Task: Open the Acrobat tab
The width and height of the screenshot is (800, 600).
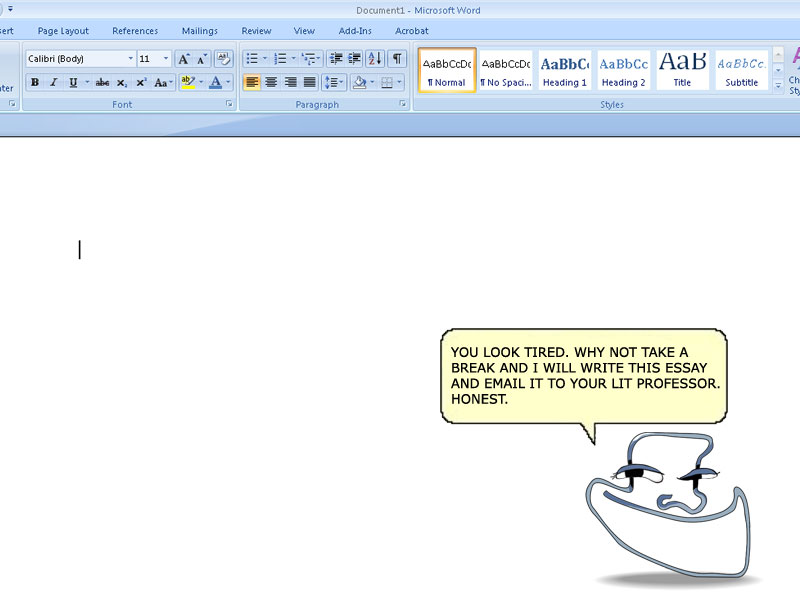Action: (412, 31)
